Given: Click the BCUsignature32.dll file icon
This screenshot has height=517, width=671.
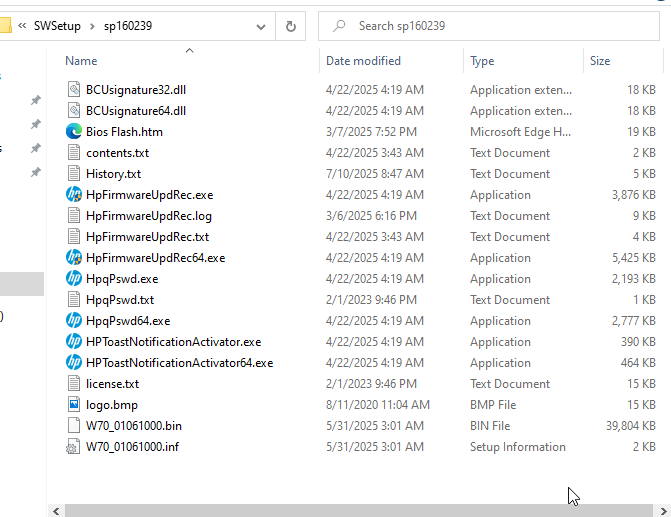Looking at the screenshot, I should 74,89.
